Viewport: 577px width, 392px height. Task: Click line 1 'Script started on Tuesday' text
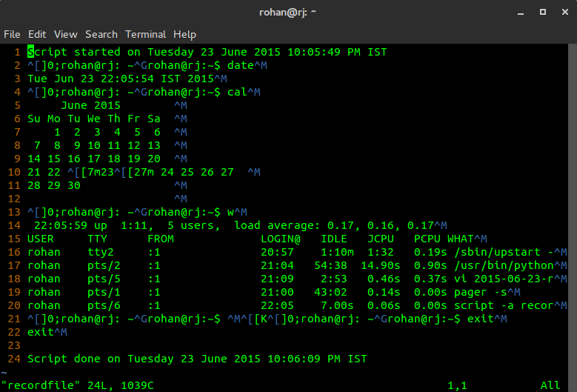(111, 52)
